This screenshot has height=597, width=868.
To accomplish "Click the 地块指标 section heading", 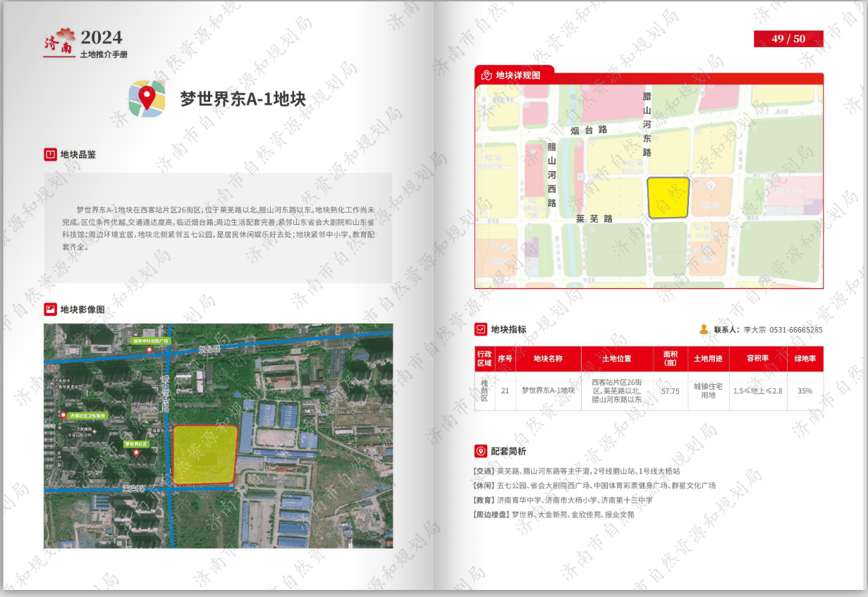I will coord(508,329).
